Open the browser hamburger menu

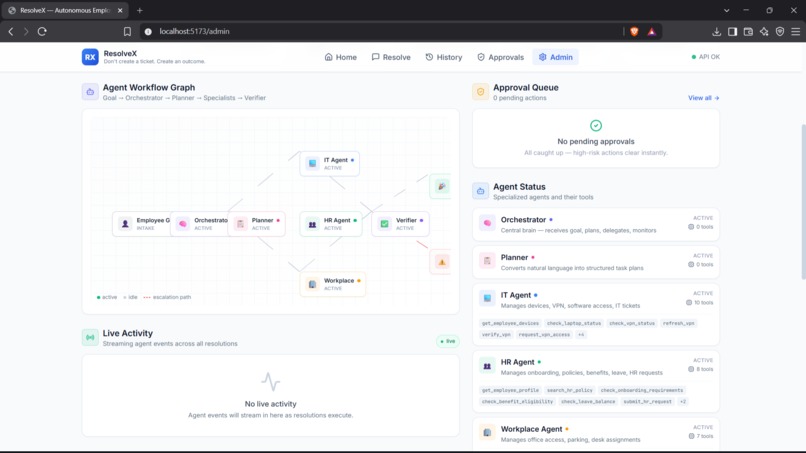point(796,31)
